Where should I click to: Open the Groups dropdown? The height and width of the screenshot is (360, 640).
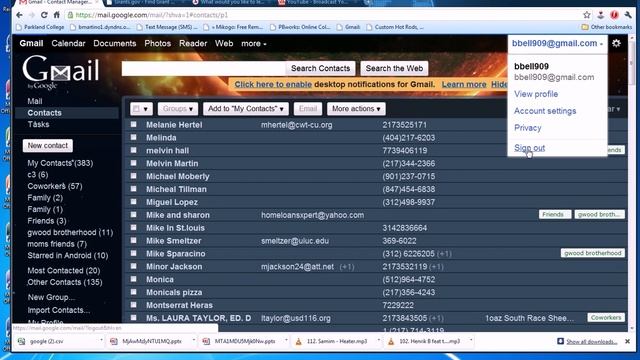point(178,109)
